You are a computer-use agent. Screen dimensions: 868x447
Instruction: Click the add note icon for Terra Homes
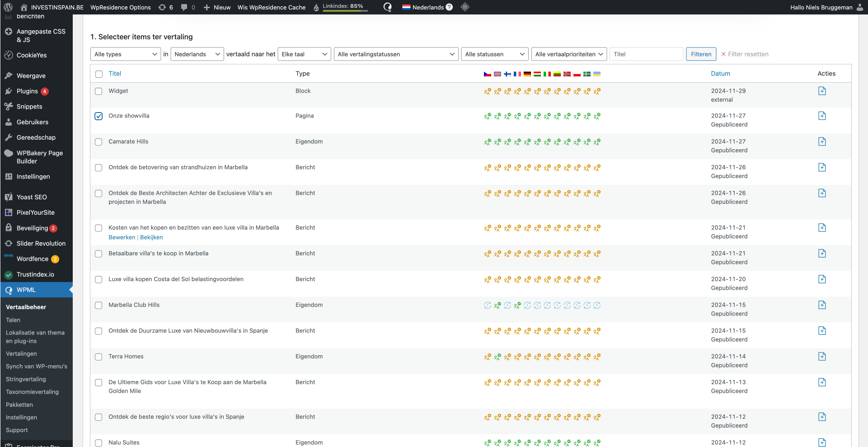coord(822,357)
